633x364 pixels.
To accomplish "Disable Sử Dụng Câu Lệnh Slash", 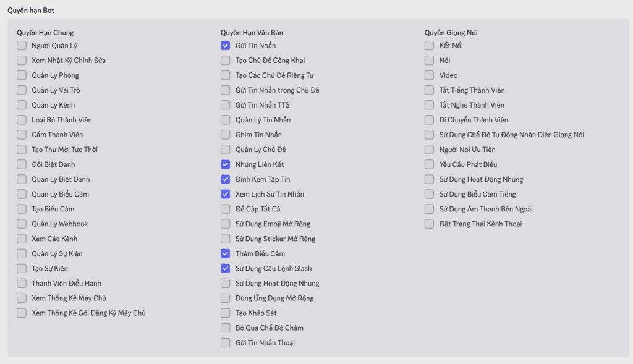I will pos(226,268).
